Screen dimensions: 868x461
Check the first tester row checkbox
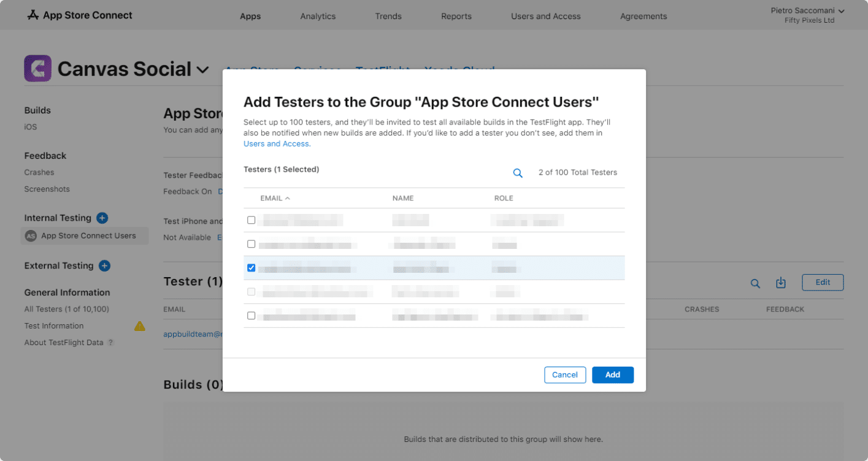coord(251,220)
